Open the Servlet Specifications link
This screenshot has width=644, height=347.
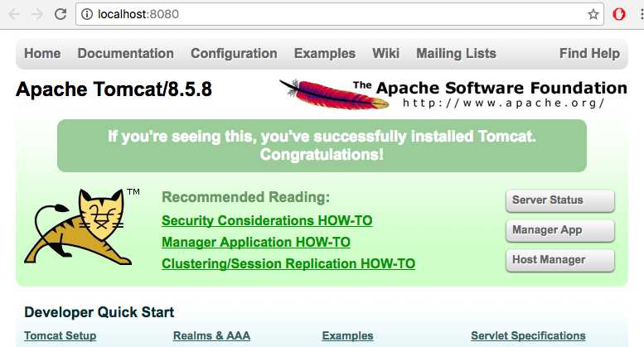point(528,335)
